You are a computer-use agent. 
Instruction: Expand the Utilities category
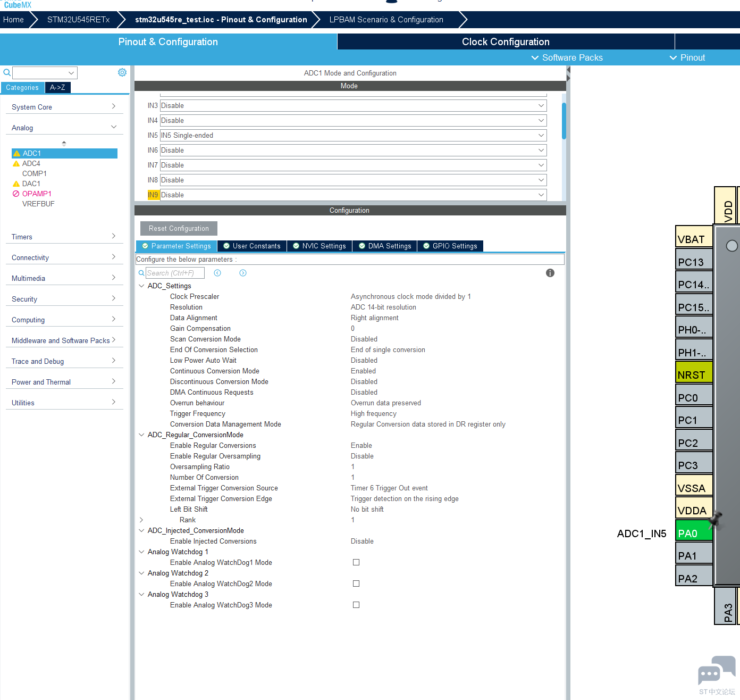pos(64,403)
